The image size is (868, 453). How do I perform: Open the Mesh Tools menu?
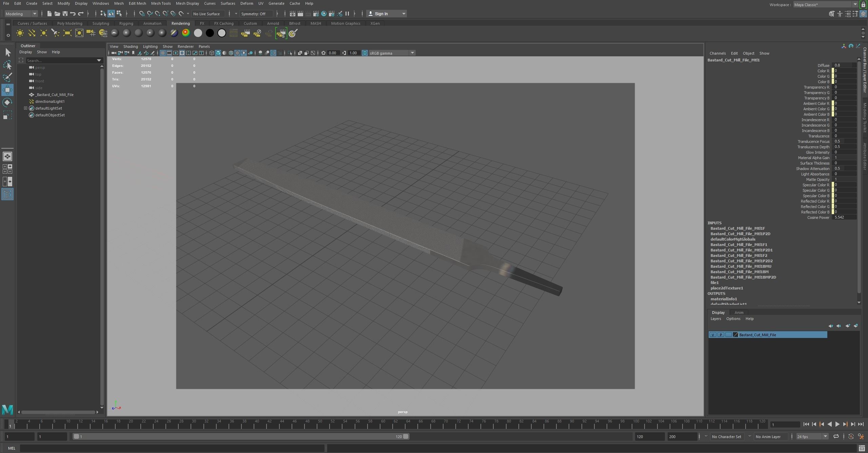pyautogui.click(x=161, y=3)
